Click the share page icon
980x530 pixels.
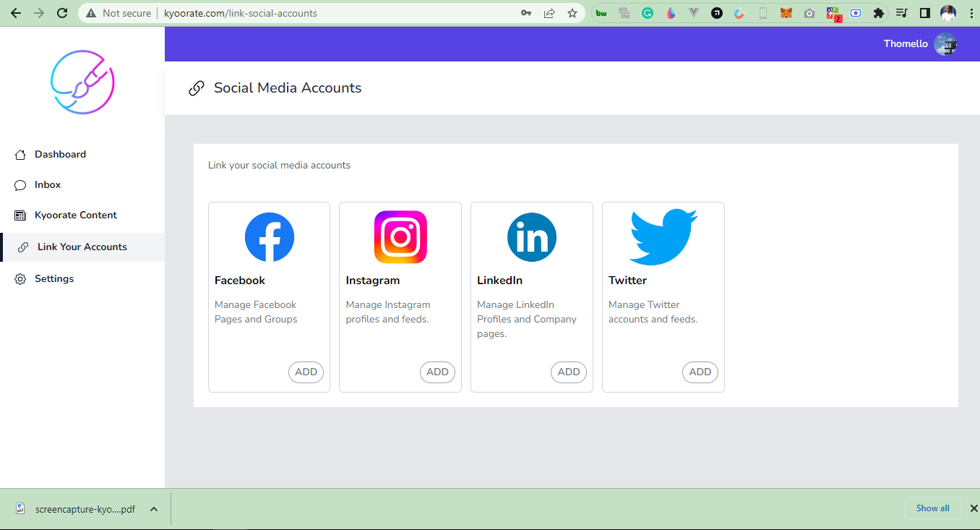[x=549, y=13]
